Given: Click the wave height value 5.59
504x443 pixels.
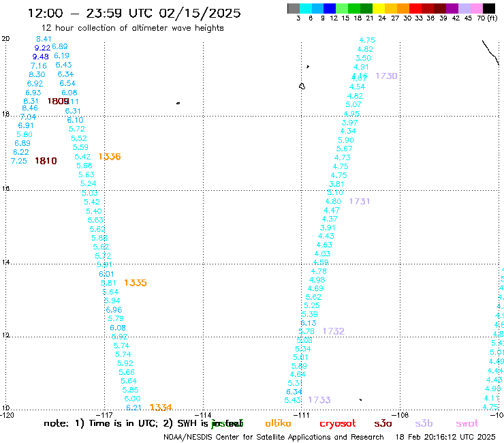Looking at the screenshot, I should 80,147.
